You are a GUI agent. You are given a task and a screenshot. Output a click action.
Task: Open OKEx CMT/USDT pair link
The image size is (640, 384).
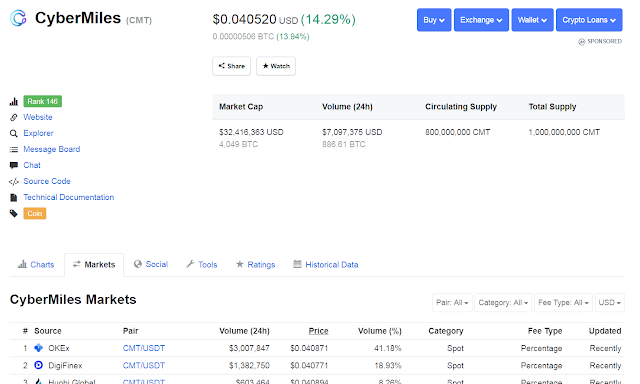144,348
